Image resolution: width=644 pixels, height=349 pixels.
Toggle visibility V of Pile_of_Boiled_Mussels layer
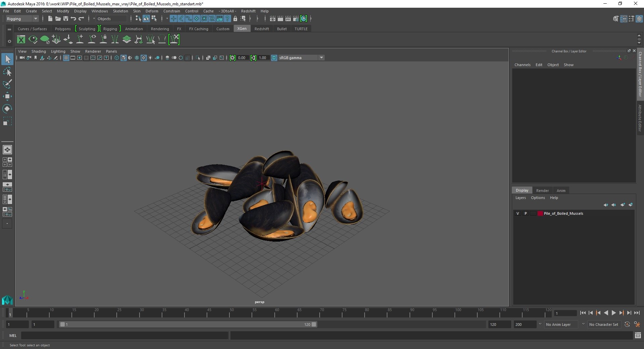click(x=518, y=213)
